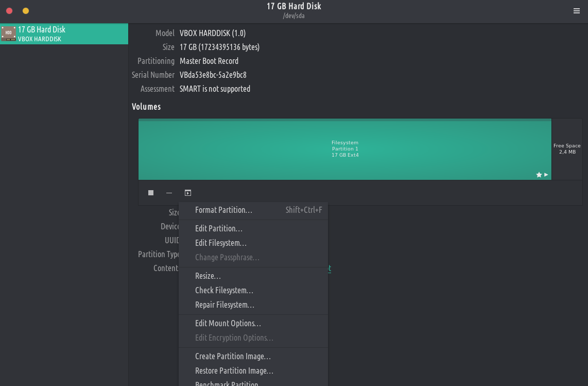Click the square unmount partition icon

(x=151, y=193)
